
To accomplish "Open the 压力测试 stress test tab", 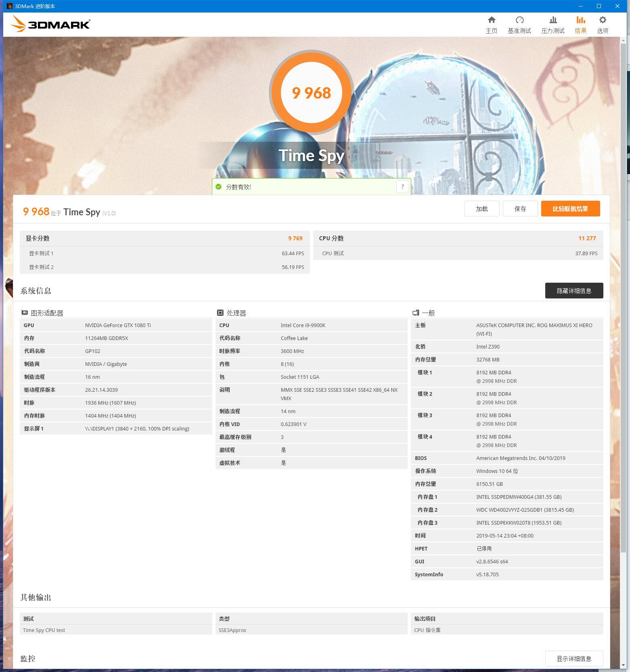I will pyautogui.click(x=553, y=25).
